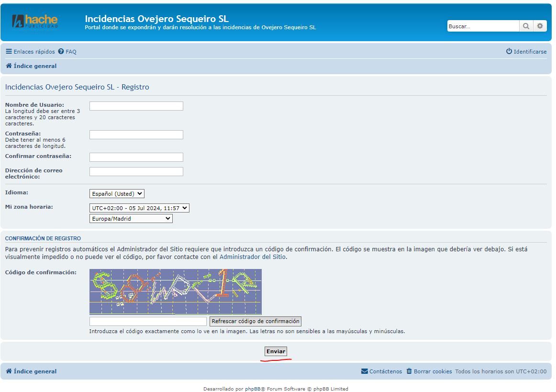The height and width of the screenshot is (392, 556).
Task: Open the UTC+02:00 time zone dropdown
Action: (139, 208)
